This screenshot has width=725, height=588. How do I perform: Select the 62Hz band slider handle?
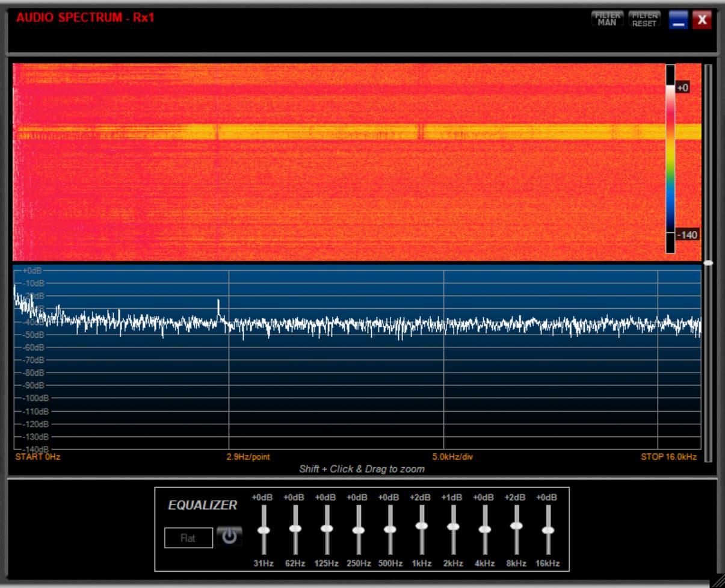click(295, 528)
